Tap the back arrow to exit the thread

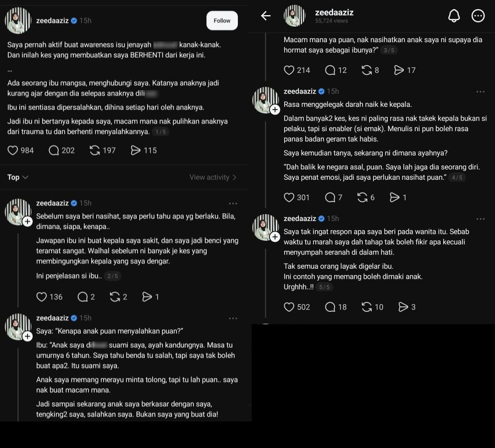[266, 16]
